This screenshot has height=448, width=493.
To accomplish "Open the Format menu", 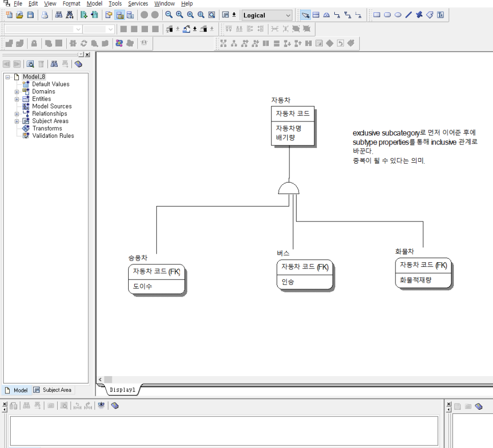I will pyautogui.click(x=71, y=4).
